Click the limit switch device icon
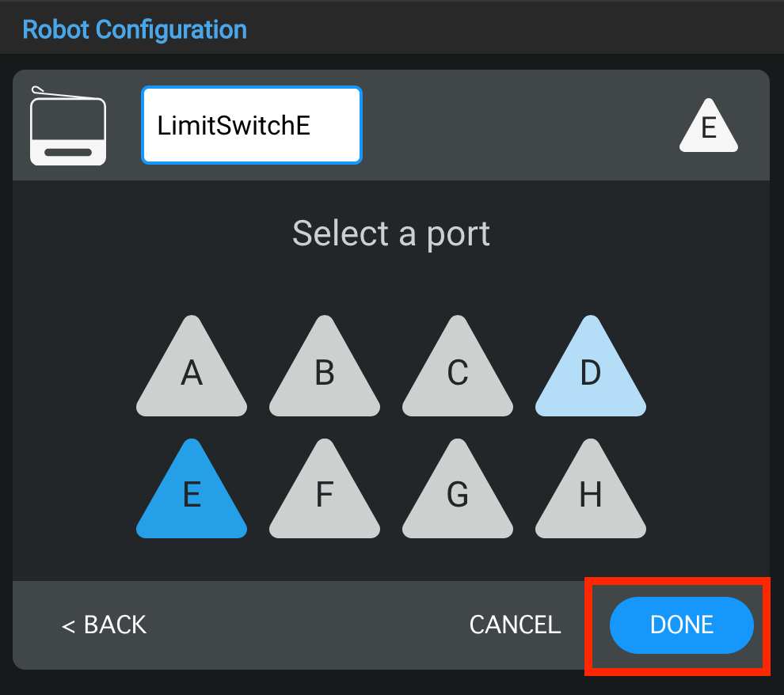 67,127
